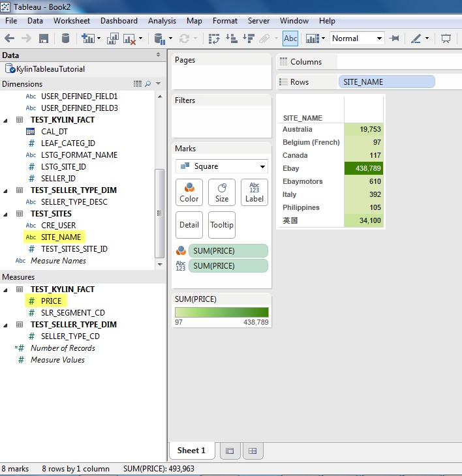Click the Presentation Mode icon

coord(446,38)
